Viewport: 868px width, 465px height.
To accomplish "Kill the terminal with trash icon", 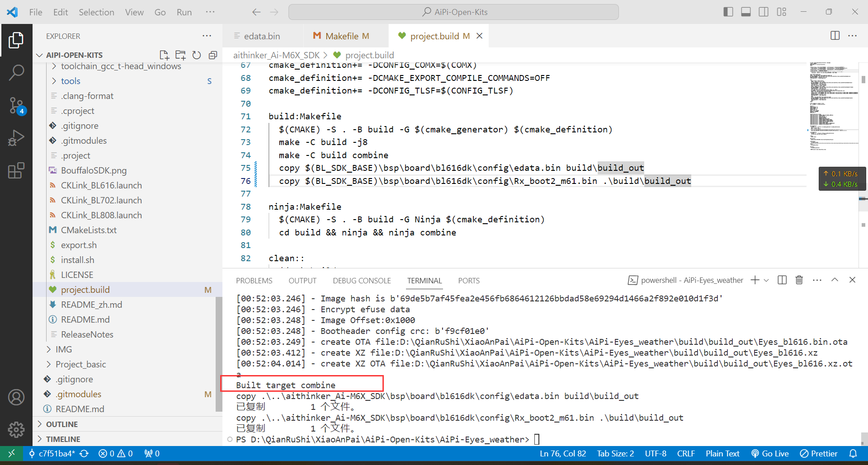I will [x=799, y=280].
